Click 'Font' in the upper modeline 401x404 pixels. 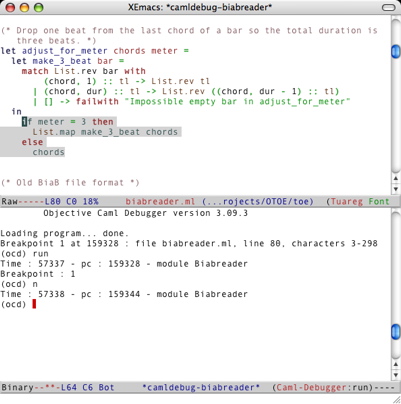tap(379, 201)
